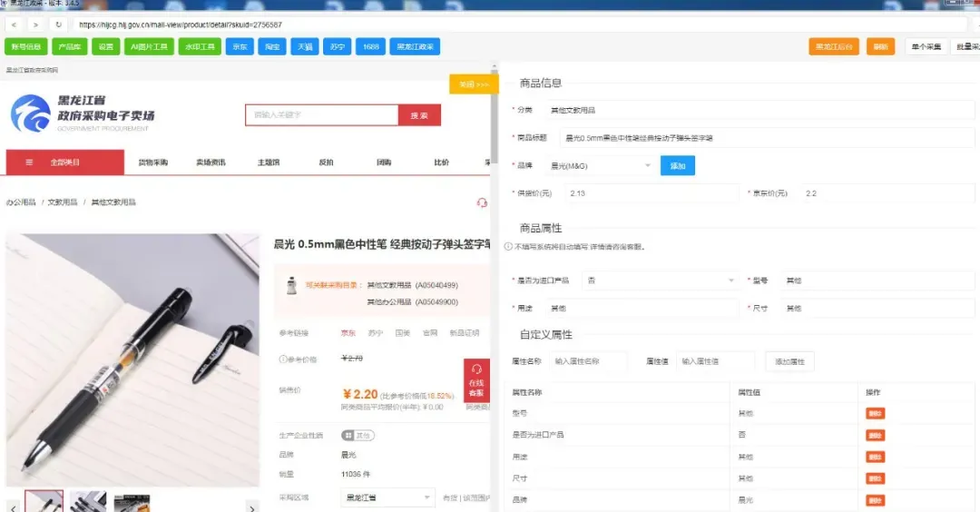Image resolution: width=980 pixels, height=512 pixels.
Task: Launch the 水印工具
Action: coord(200,47)
